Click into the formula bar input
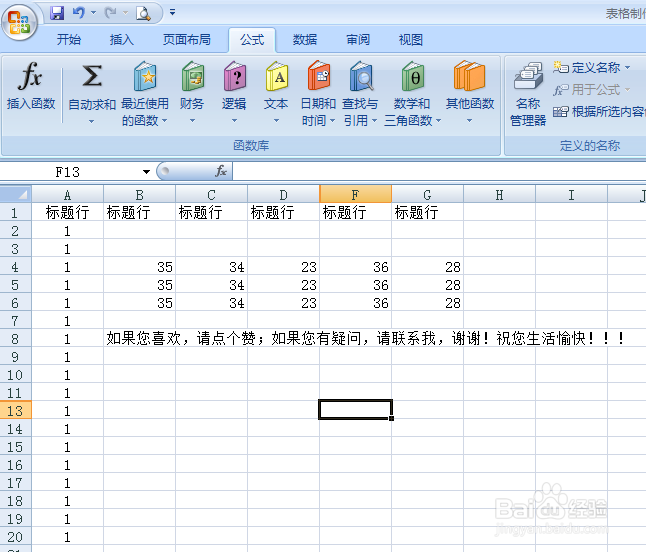This screenshot has height=552, width=646. (x=439, y=172)
